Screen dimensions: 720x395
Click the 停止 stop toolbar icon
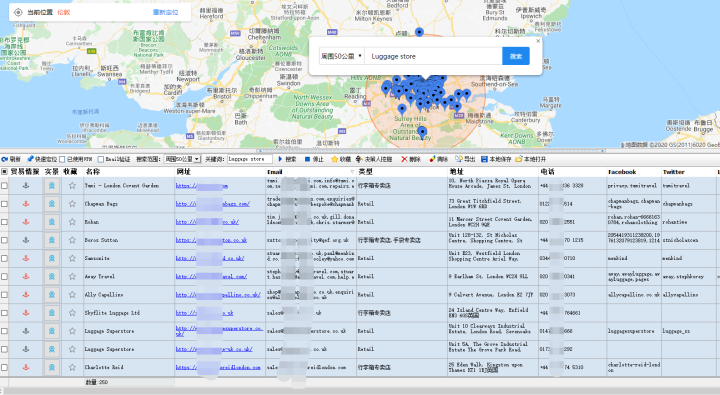tap(307, 159)
